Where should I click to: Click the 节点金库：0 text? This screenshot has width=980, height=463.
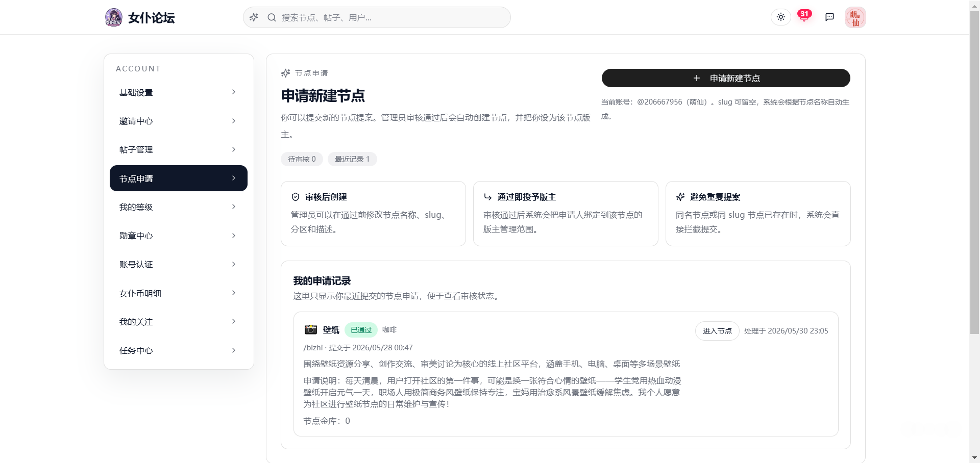[327, 421]
